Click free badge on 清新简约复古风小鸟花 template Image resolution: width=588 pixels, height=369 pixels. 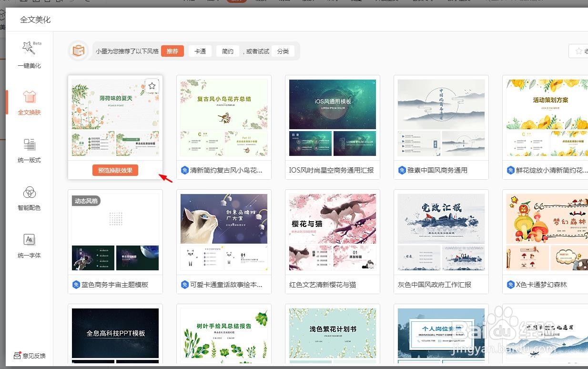click(185, 170)
